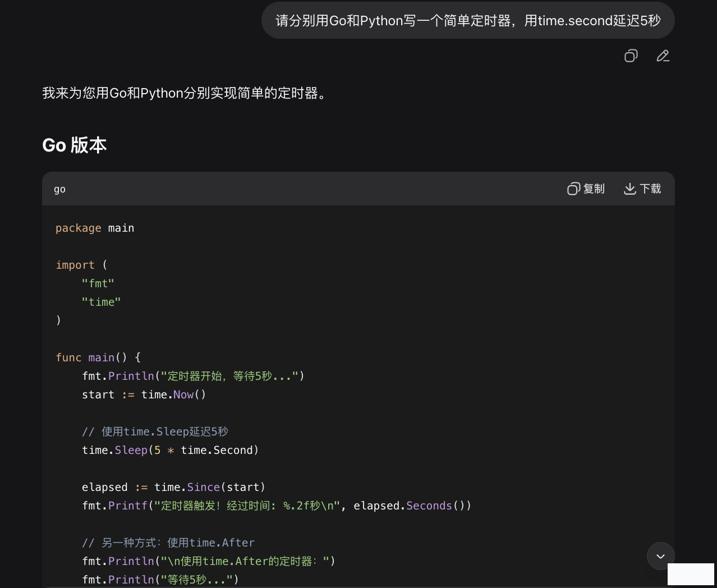Edit the user message with pencil icon
This screenshot has height=588, width=717.
(x=663, y=56)
